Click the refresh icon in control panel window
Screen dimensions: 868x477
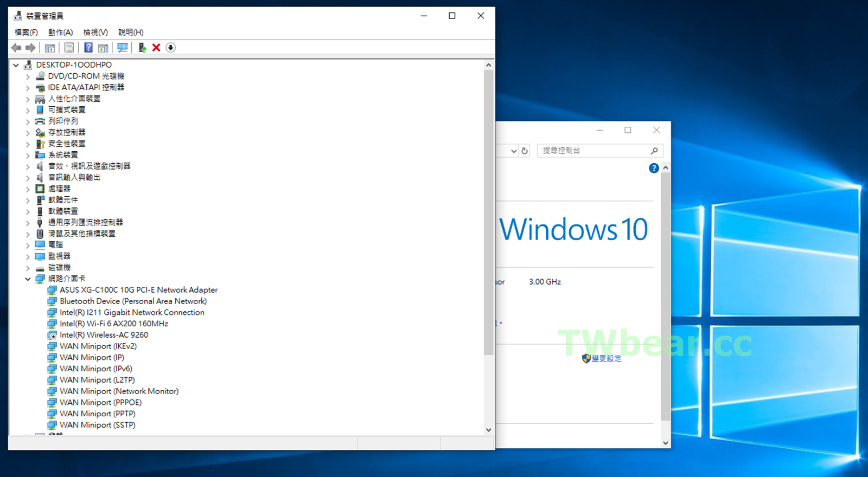tap(525, 151)
